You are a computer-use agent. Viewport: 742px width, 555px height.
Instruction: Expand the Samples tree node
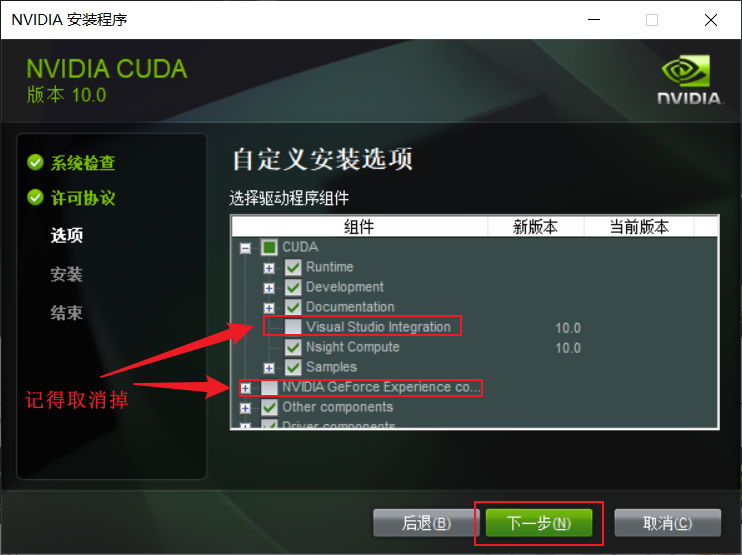click(269, 368)
